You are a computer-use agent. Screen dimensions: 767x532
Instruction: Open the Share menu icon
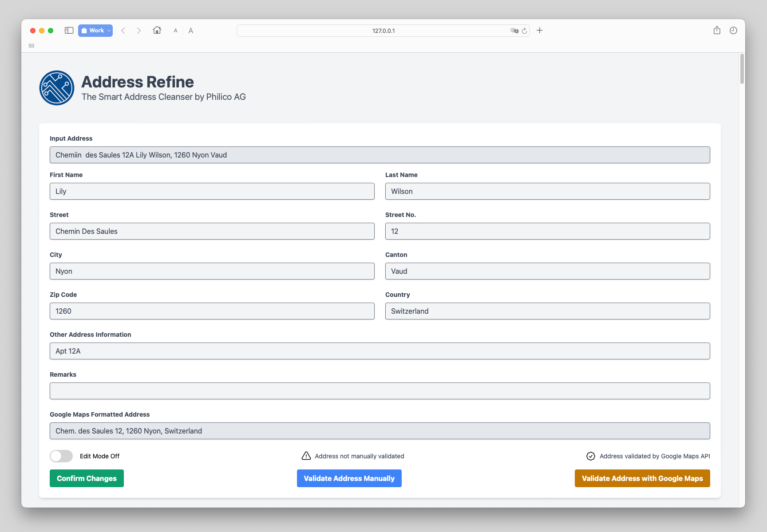(716, 30)
